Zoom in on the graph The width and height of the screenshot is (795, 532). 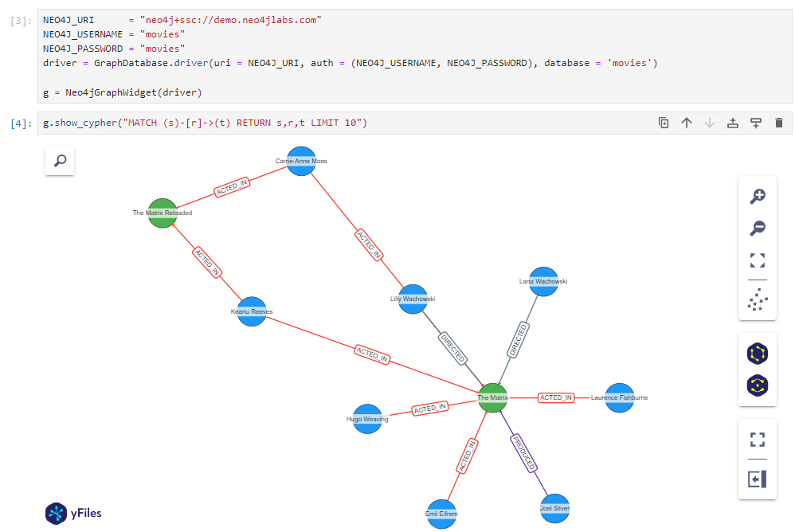coord(758,196)
